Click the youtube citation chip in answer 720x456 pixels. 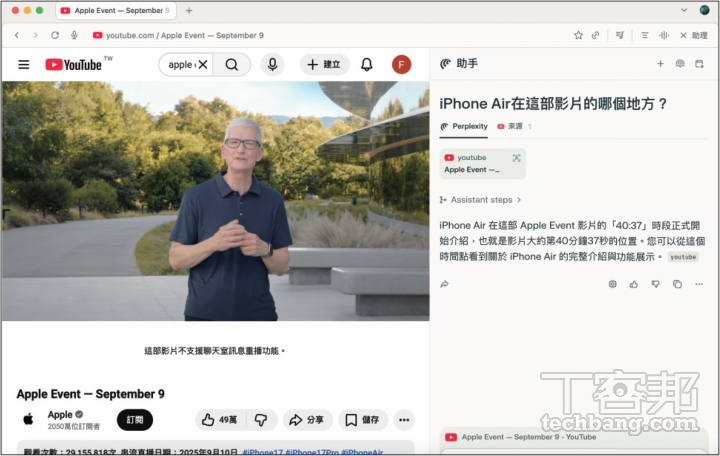(x=683, y=257)
